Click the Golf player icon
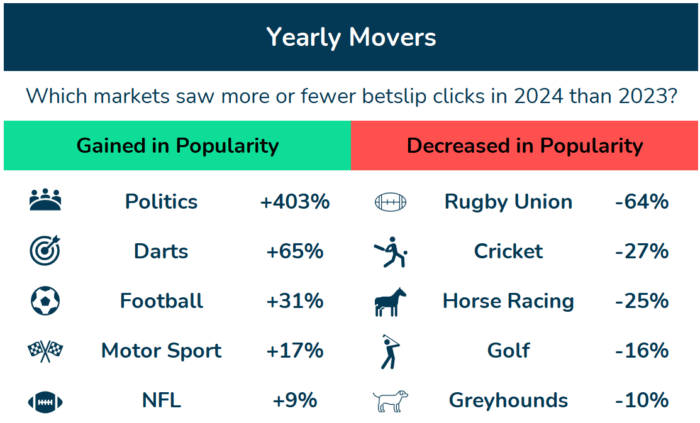 pos(390,352)
